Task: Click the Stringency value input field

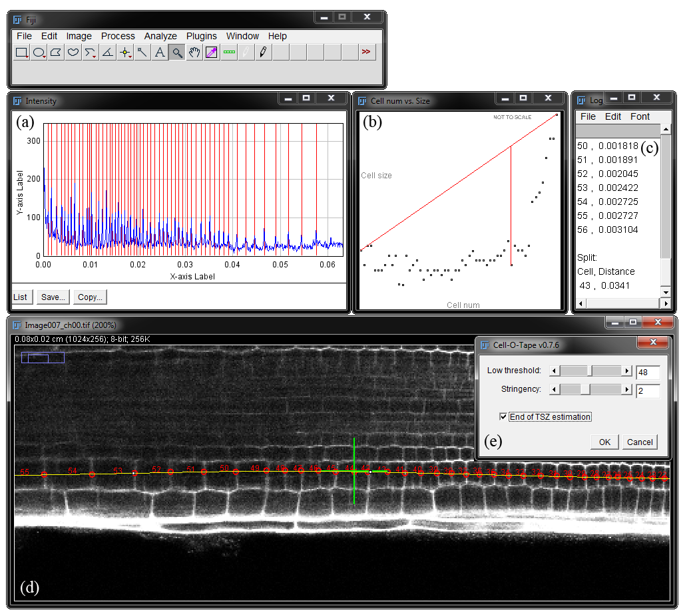Action: click(648, 390)
